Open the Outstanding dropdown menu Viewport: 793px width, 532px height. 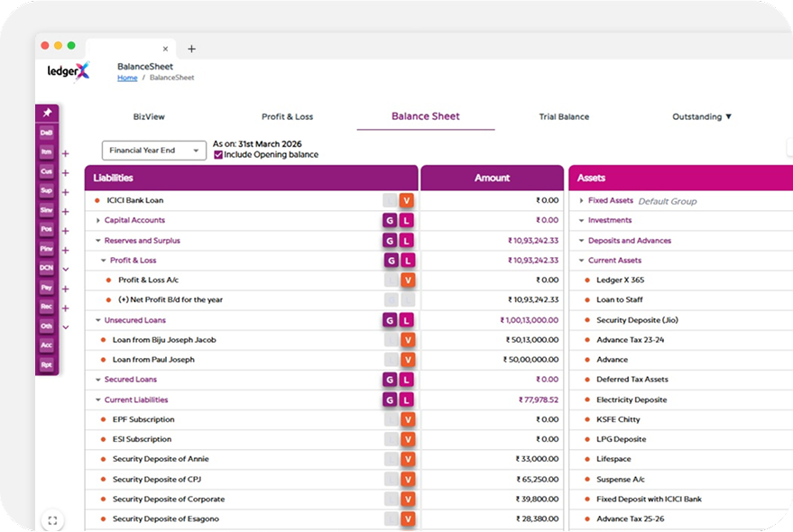702,116
